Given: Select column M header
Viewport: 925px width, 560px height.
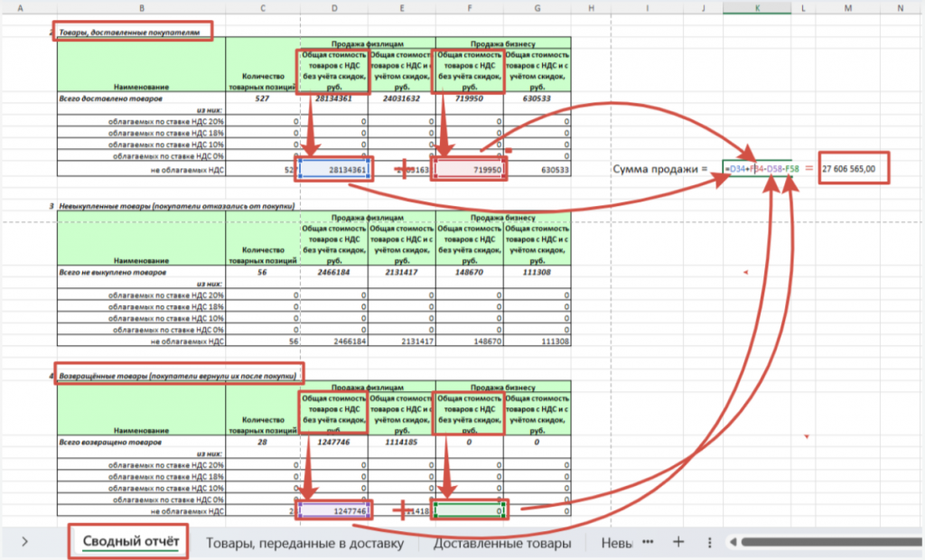Looking at the screenshot, I should click(847, 7).
